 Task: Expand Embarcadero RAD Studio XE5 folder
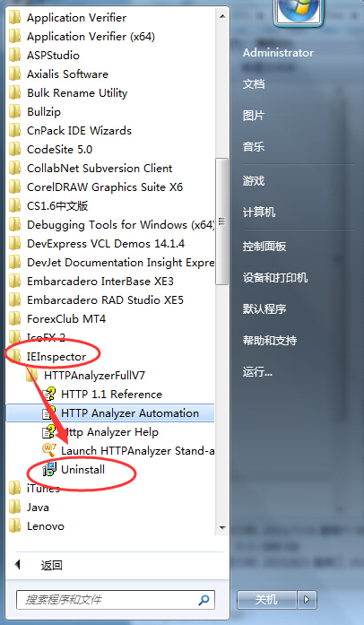(x=105, y=299)
